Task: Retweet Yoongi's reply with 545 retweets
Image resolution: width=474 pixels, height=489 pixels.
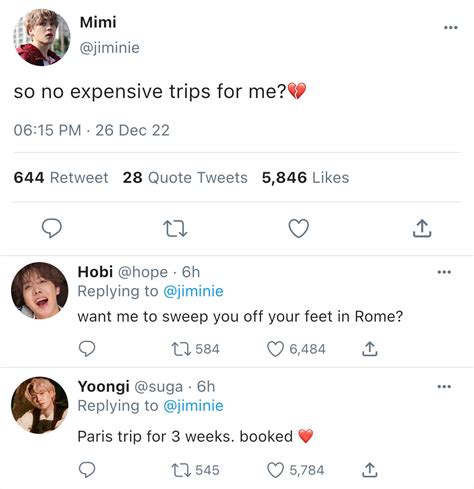Action: (195, 470)
